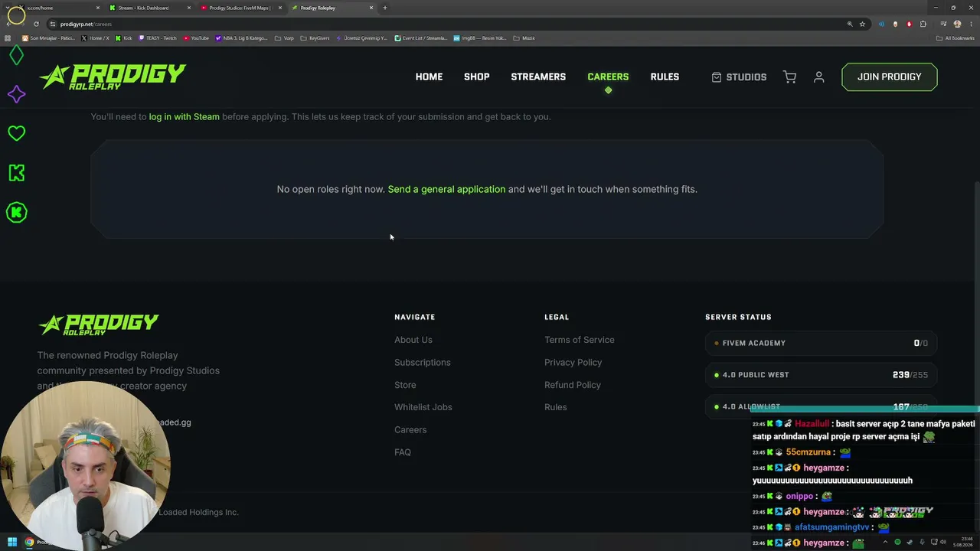Open the Event List / Streamlabs bookmark
The width and height of the screenshot is (980, 551).
coord(420,38)
